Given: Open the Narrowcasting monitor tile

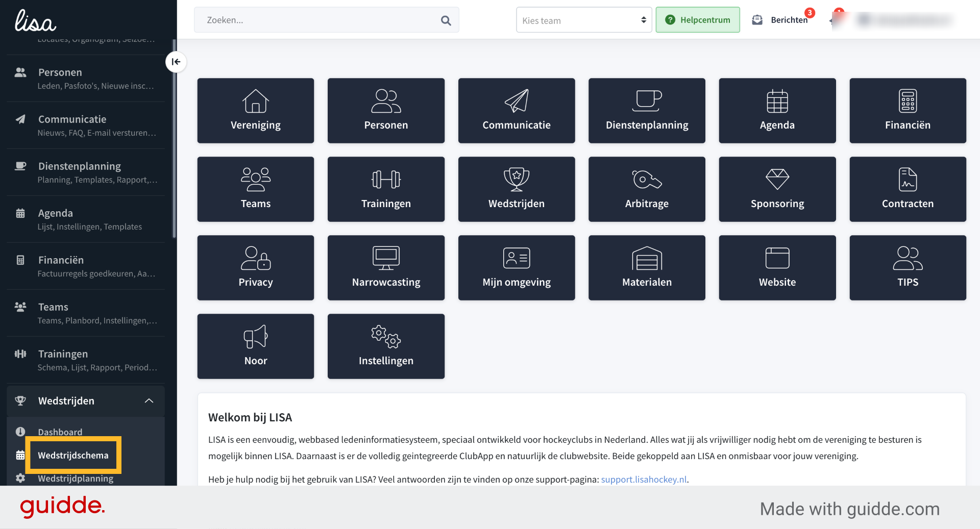Looking at the screenshot, I should (x=386, y=267).
